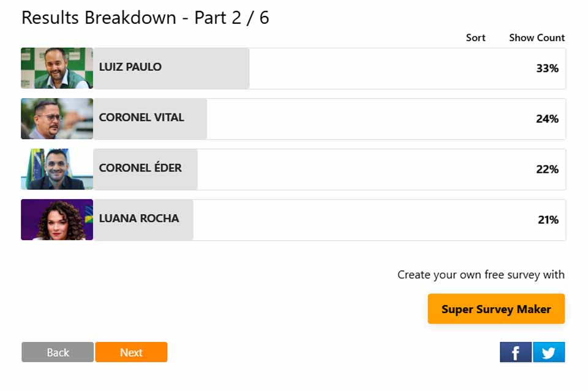
Task: Select the LUANA ROCHA name label
Action: pos(139,218)
